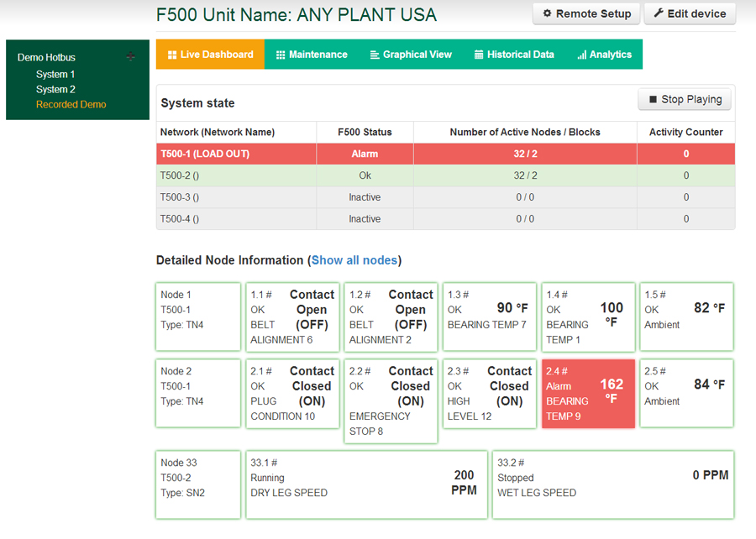Image resolution: width=756 pixels, height=539 pixels.
Task: Open sensor 2.2 EMERGENCY STOP 8 card
Action: (391, 401)
